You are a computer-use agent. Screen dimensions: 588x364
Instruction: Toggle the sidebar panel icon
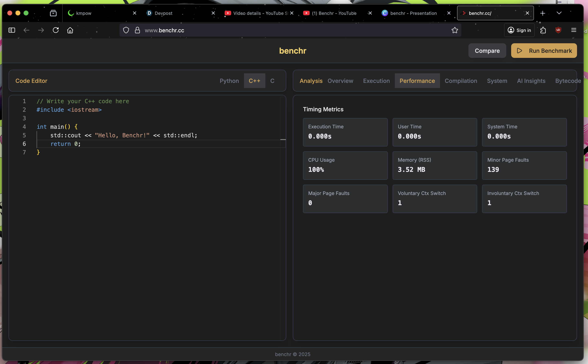click(12, 30)
